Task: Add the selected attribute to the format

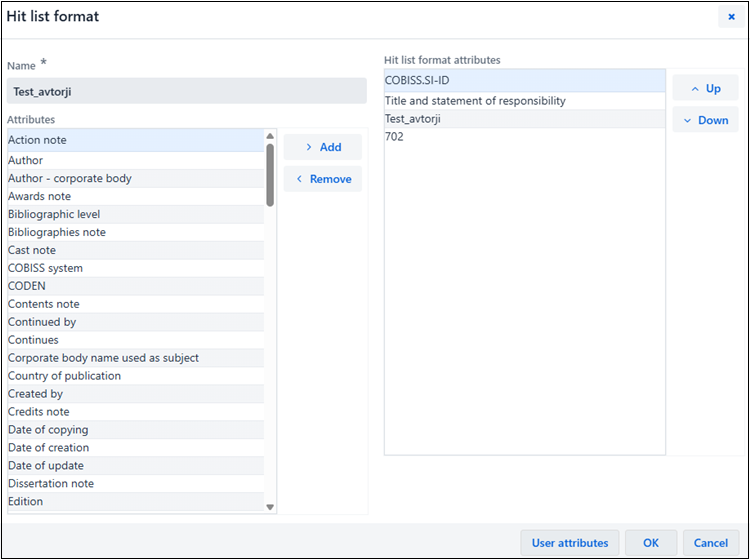Action: tap(323, 147)
